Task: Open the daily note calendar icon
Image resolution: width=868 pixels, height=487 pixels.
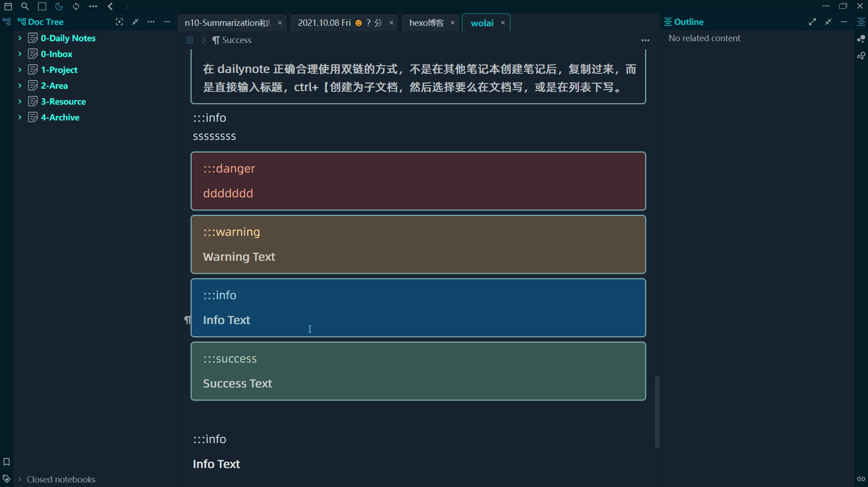Action: click(x=8, y=6)
